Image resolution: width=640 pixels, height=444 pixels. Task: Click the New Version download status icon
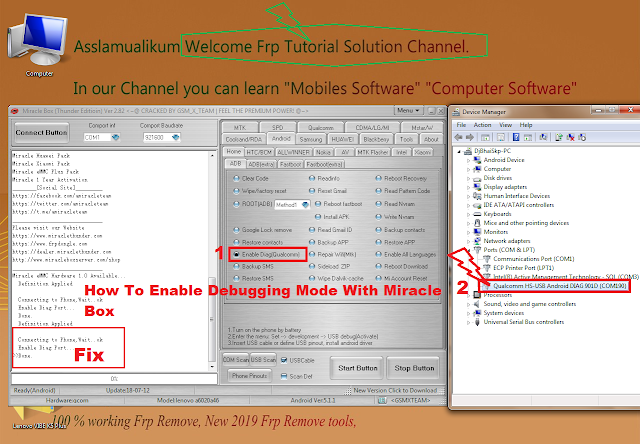(x=348, y=391)
